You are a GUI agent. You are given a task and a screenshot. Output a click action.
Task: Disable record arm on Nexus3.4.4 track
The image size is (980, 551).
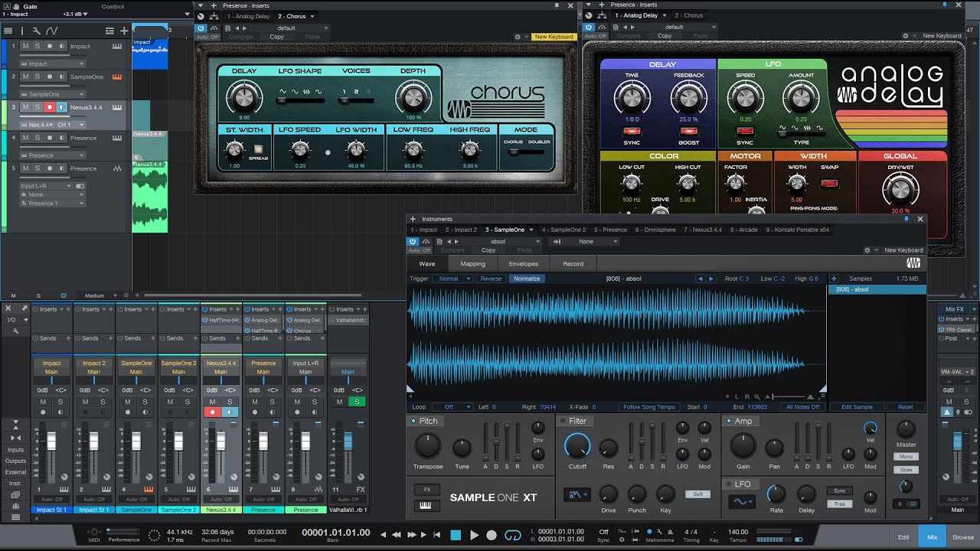(x=49, y=107)
